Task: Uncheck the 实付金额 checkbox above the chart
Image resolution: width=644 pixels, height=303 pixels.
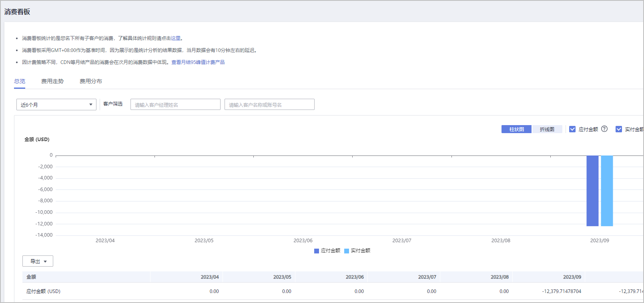Action: click(x=619, y=129)
